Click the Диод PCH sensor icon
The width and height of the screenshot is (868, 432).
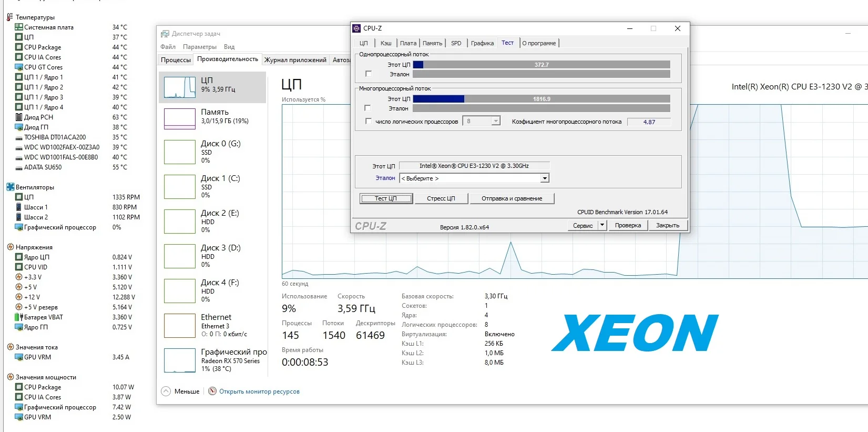tap(19, 117)
